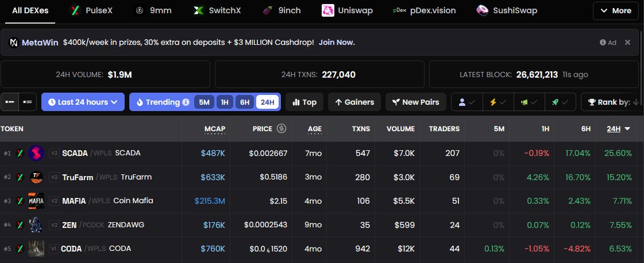Viewport: 644px width, 263px height.
Task: Toggle the profile person filter
Action: pyautogui.click(x=467, y=102)
